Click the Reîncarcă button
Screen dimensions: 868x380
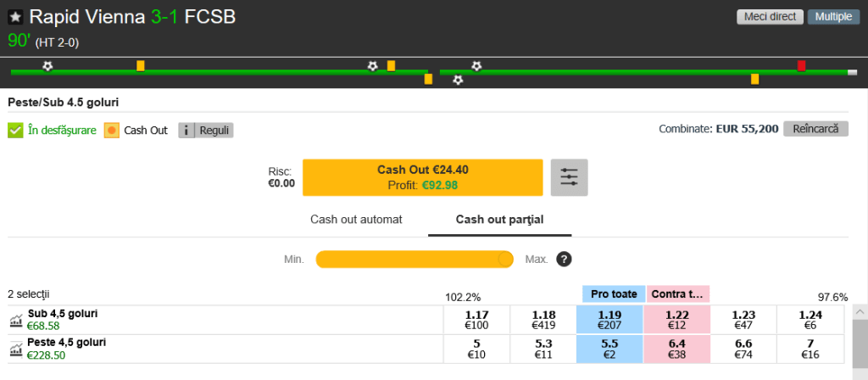click(x=815, y=129)
